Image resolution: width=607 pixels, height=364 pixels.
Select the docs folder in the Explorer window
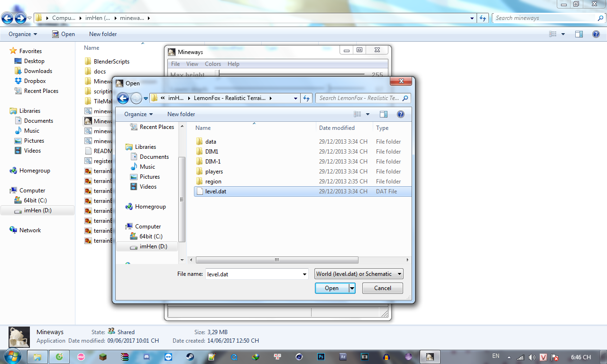tap(95, 72)
